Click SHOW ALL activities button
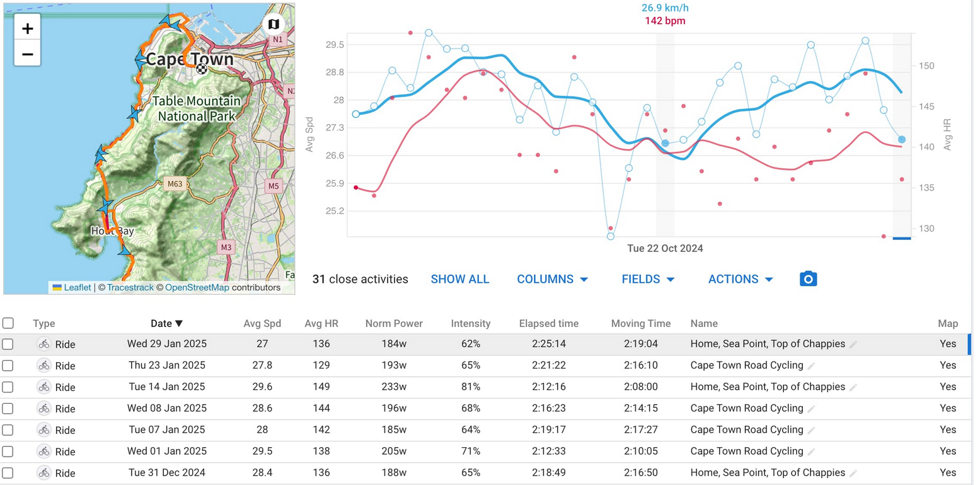Viewport: 980px width, 485px height. click(x=460, y=279)
